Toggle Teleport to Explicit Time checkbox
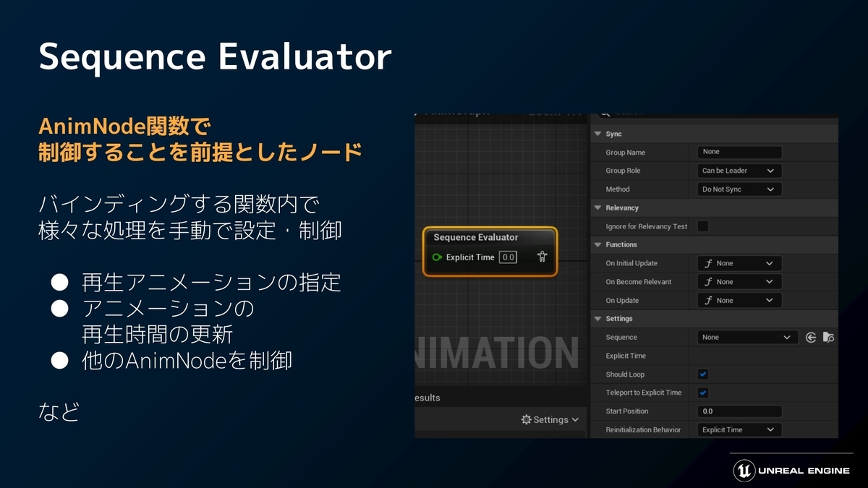Screen dimensions: 868x488 point(702,393)
